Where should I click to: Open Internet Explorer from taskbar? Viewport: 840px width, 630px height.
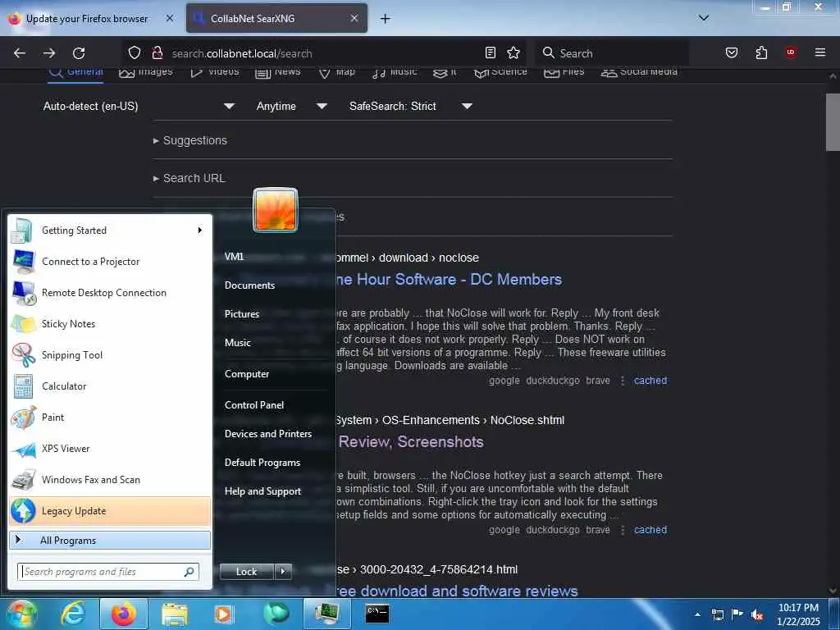pos(72,614)
